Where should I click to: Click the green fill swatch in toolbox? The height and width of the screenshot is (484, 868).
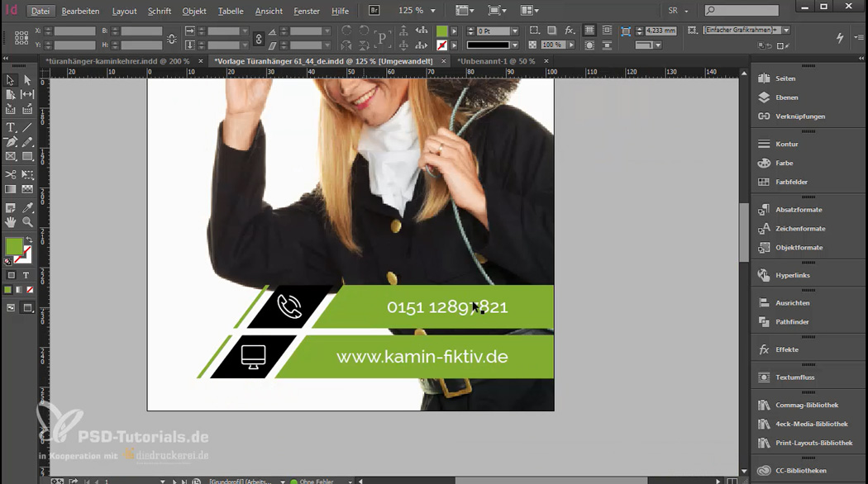click(x=13, y=246)
